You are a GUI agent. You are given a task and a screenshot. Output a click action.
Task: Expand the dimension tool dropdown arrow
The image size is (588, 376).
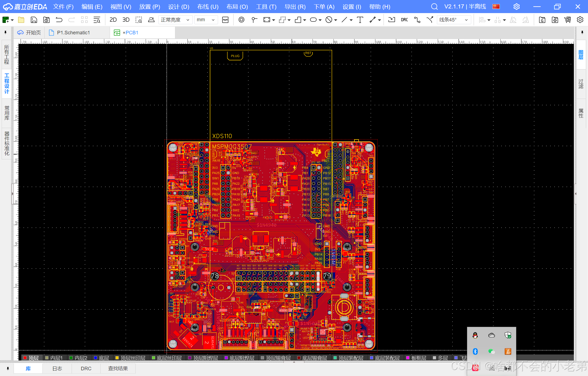pyautogui.click(x=379, y=20)
